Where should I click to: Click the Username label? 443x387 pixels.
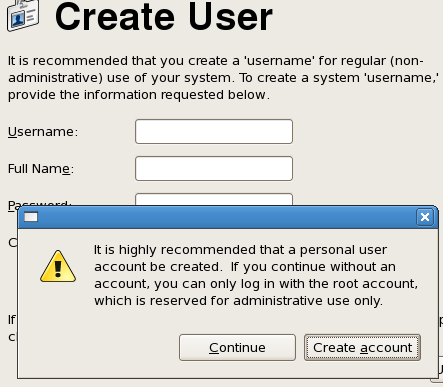point(43,132)
